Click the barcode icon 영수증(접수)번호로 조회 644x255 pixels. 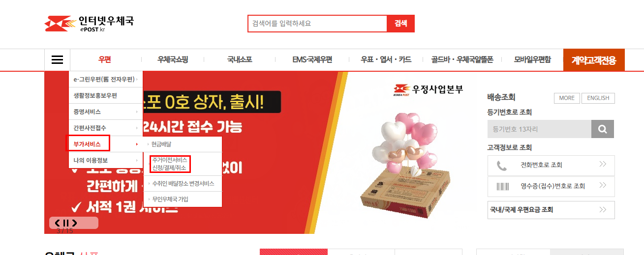pyautogui.click(x=502, y=186)
